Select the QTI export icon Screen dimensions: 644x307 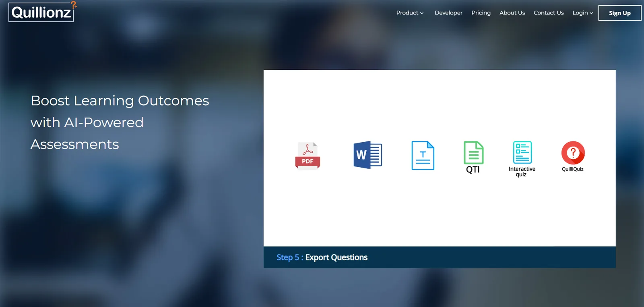pyautogui.click(x=473, y=157)
